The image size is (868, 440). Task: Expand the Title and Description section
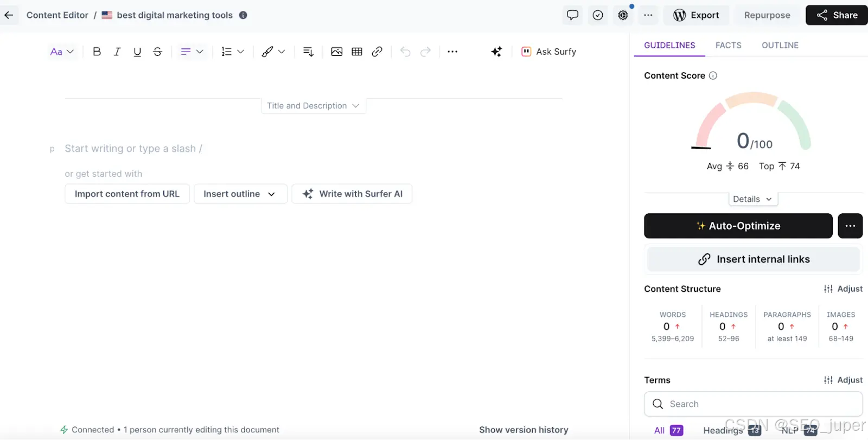pos(314,106)
